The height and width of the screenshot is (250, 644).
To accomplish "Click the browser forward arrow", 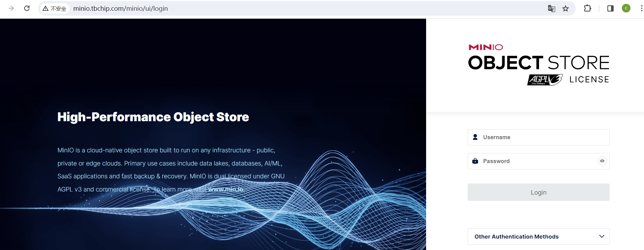I will click(x=11, y=8).
